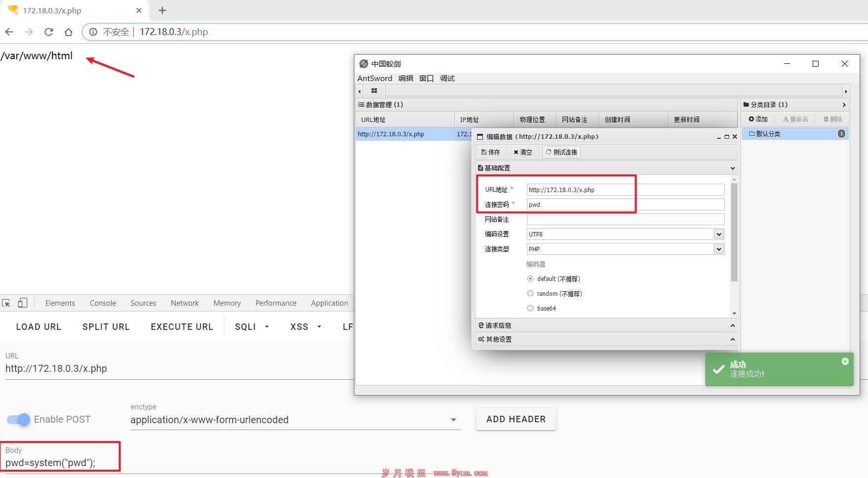Switch to DevTools Sources tab
This screenshot has height=478, width=868.
(x=143, y=303)
